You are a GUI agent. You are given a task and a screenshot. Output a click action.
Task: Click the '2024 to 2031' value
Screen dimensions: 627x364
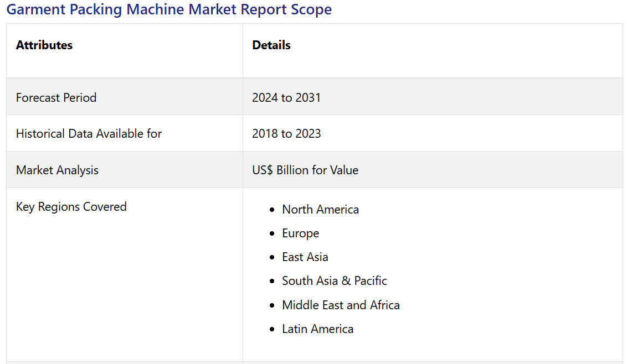(286, 97)
